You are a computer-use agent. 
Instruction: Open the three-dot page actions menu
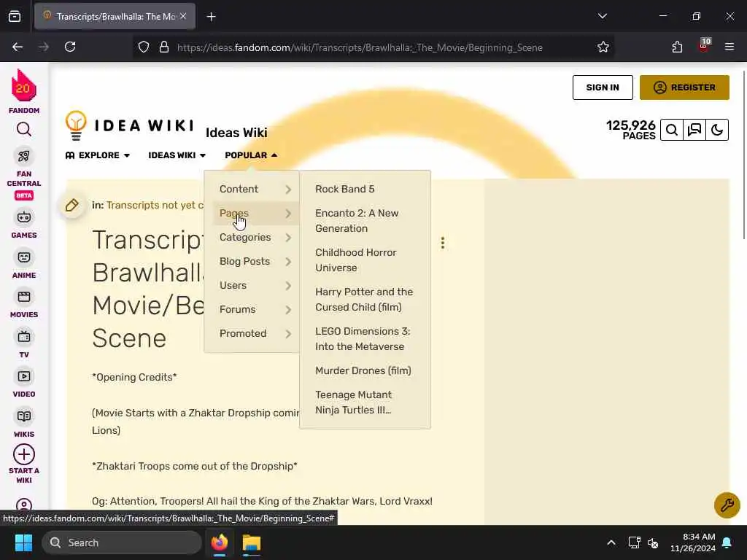click(443, 243)
